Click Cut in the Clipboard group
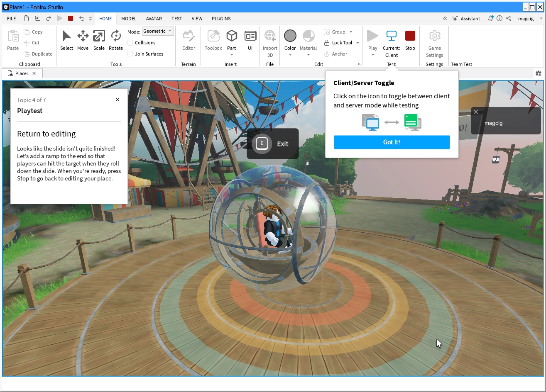This screenshot has width=546, height=392. (32, 43)
